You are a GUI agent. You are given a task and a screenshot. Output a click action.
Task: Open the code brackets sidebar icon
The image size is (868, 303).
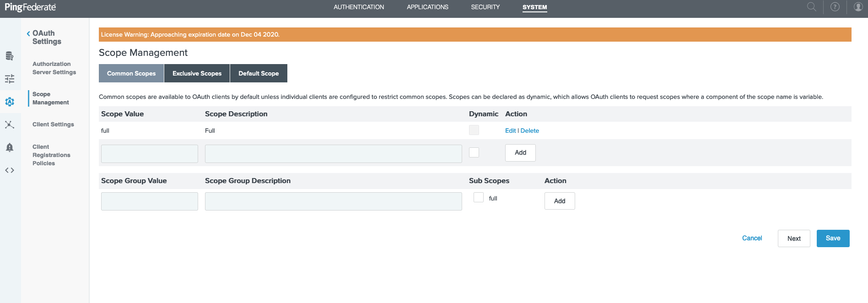click(9, 170)
